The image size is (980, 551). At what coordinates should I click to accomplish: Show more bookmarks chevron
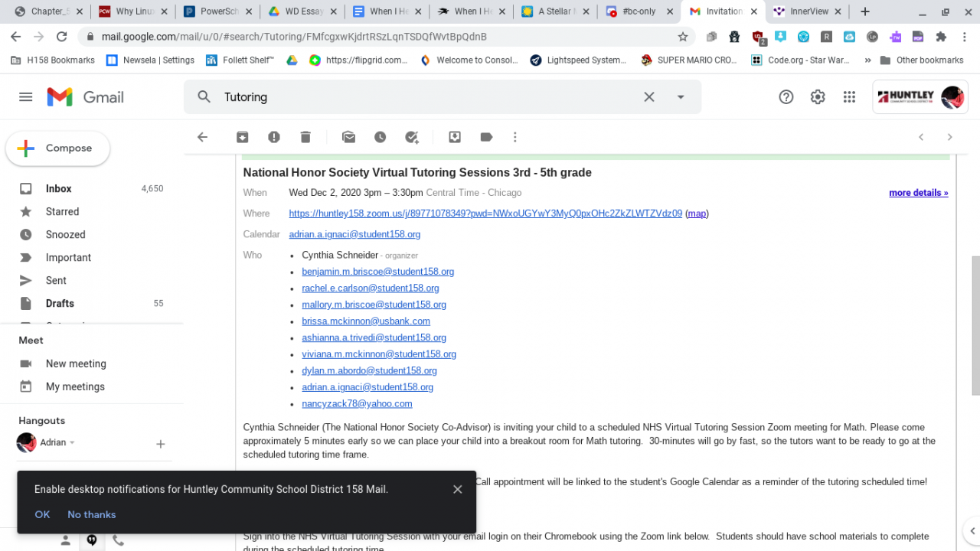coord(867,60)
